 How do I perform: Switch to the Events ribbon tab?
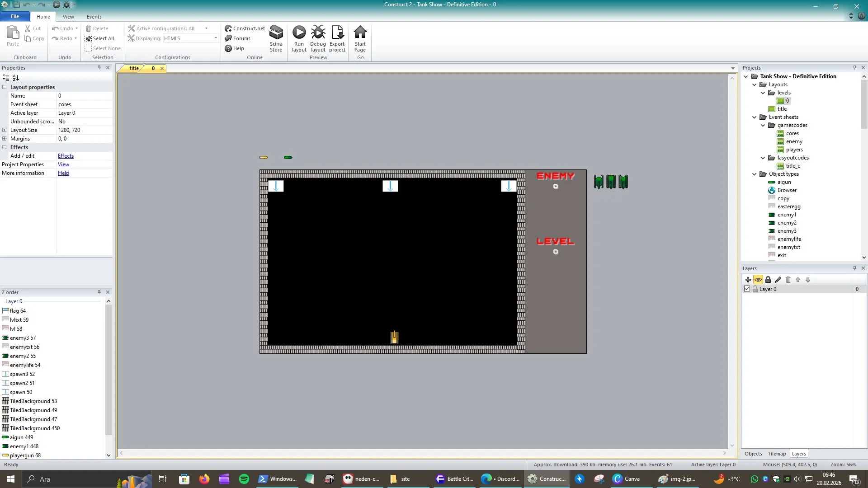click(x=94, y=17)
